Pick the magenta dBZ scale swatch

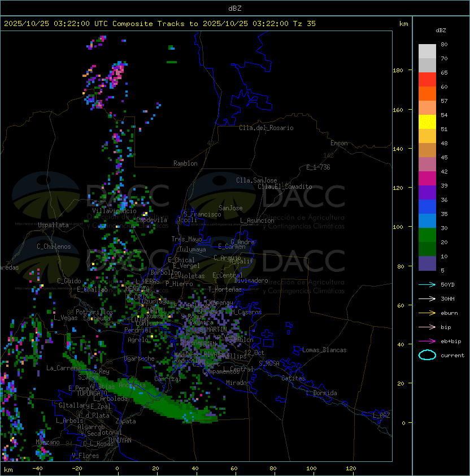point(427,179)
